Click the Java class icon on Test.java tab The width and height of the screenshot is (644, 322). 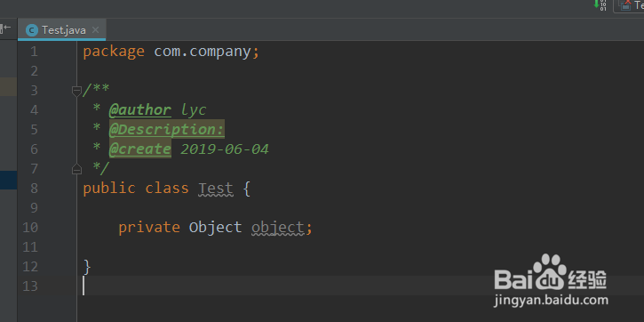32,30
